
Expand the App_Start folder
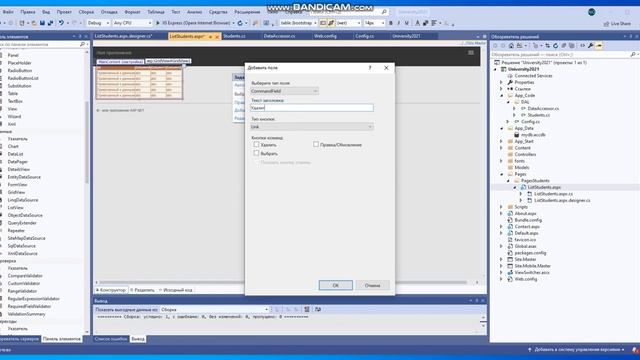[502, 141]
